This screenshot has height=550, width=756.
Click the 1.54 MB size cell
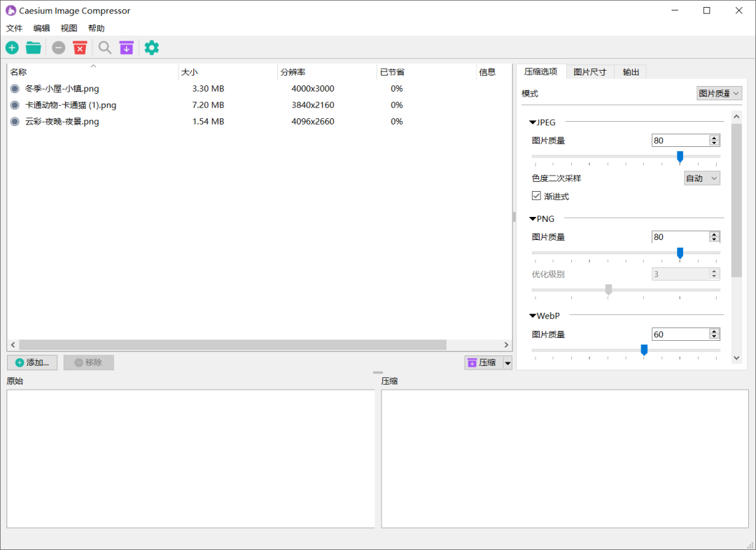209,122
